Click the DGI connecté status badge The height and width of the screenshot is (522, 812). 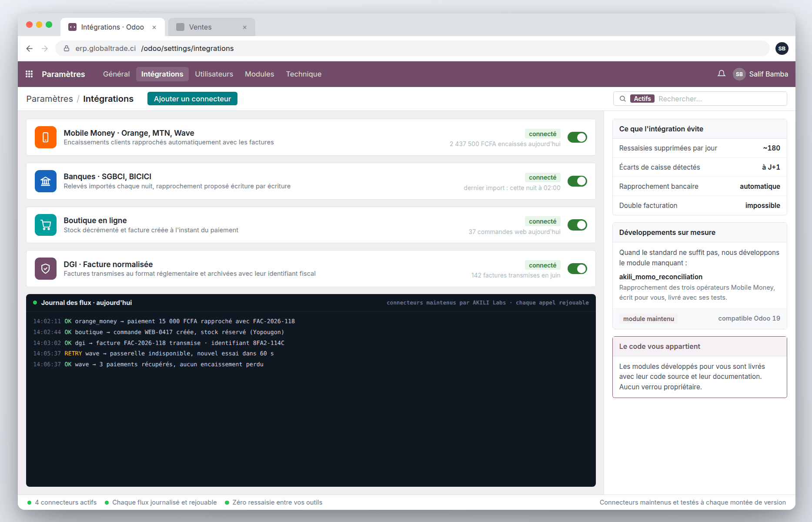(x=542, y=265)
